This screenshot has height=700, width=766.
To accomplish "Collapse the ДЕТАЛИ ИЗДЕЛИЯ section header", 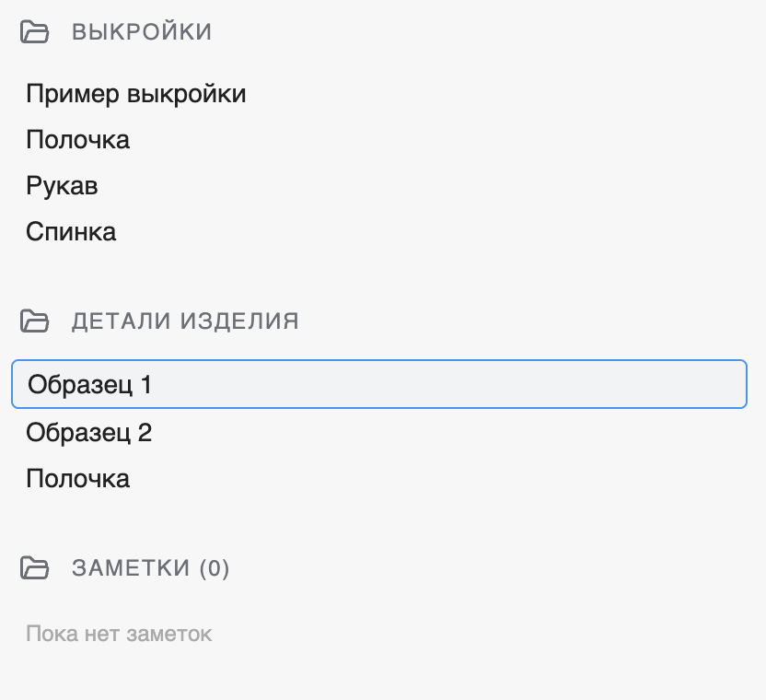I will [185, 321].
